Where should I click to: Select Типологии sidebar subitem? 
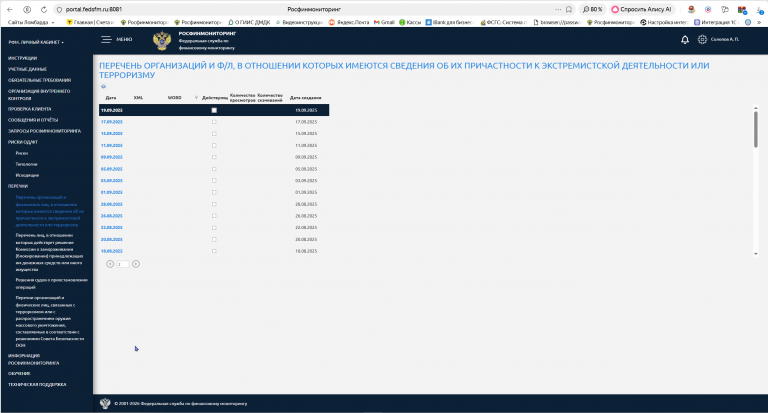pos(26,164)
